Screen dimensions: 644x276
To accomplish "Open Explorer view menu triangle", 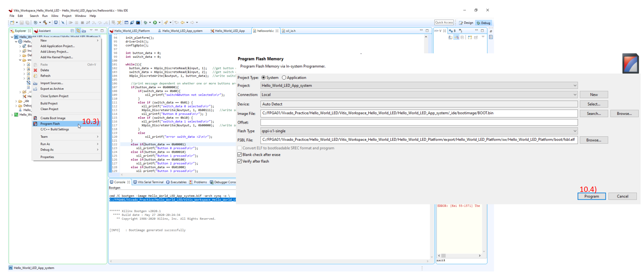I will (91, 30).
